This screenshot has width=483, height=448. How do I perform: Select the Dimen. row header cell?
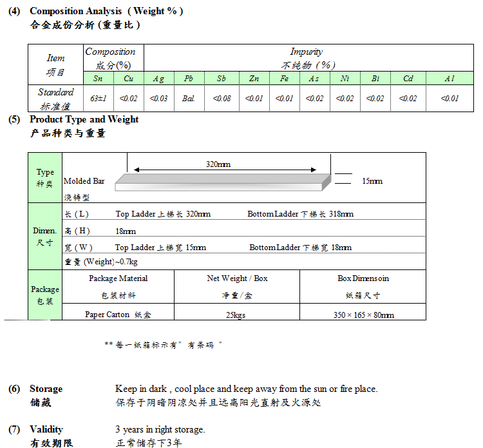pos(45,236)
